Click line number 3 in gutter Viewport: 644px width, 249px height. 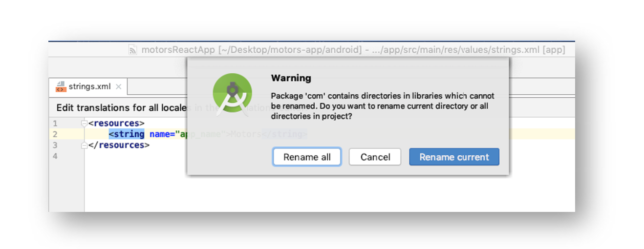[x=55, y=145]
